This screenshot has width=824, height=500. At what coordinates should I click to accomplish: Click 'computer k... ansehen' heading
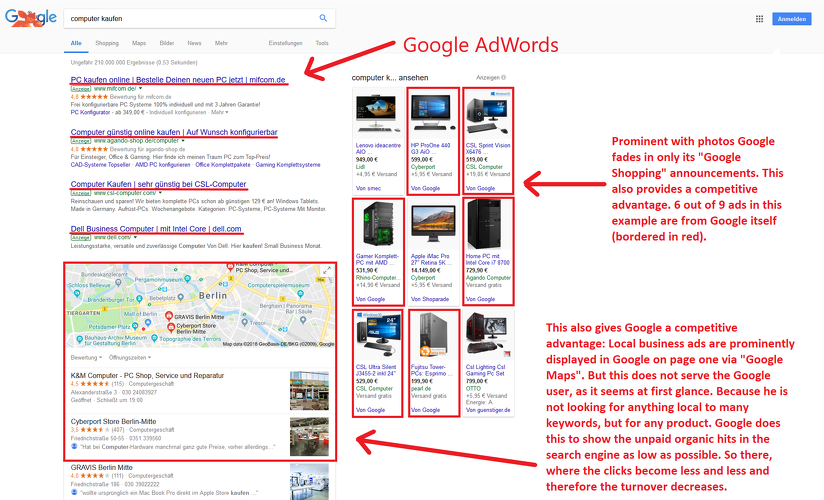point(390,77)
